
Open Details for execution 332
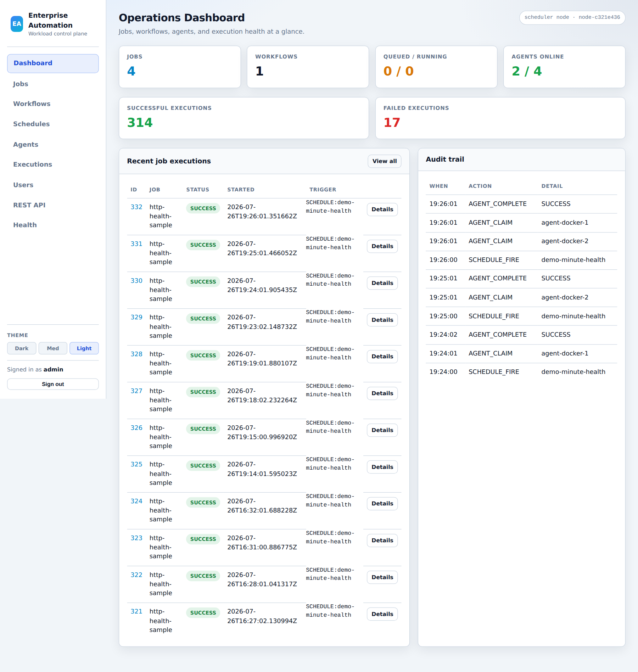pyautogui.click(x=382, y=209)
